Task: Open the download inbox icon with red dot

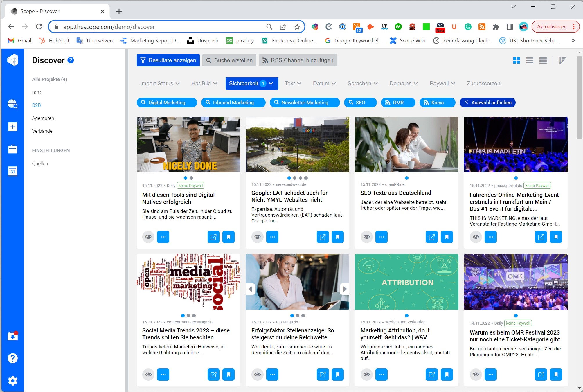Action: click(x=12, y=336)
